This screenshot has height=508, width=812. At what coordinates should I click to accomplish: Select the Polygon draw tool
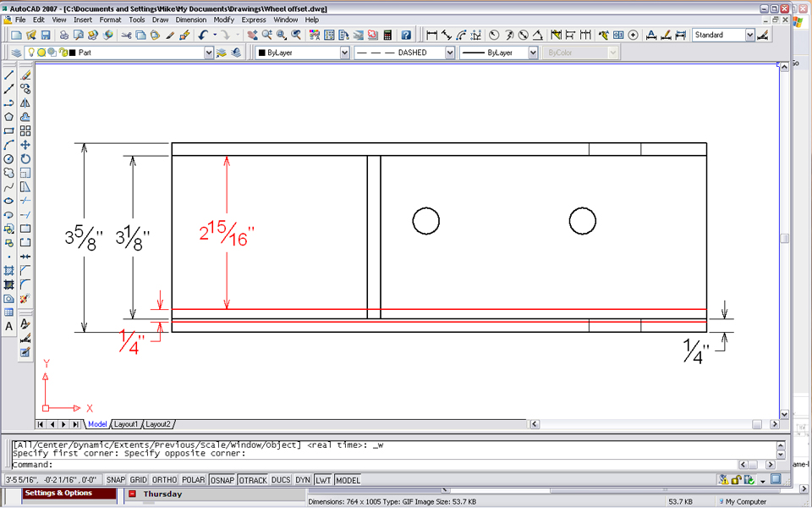8,117
